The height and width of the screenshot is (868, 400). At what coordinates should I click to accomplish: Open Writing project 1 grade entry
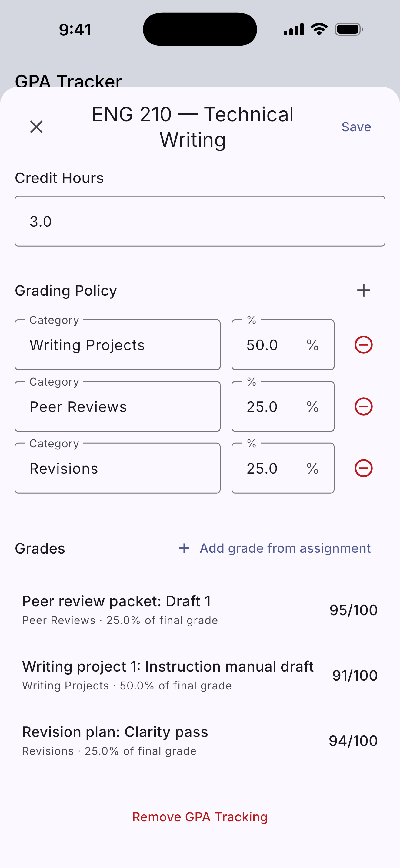pyautogui.click(x=200, y=675)
